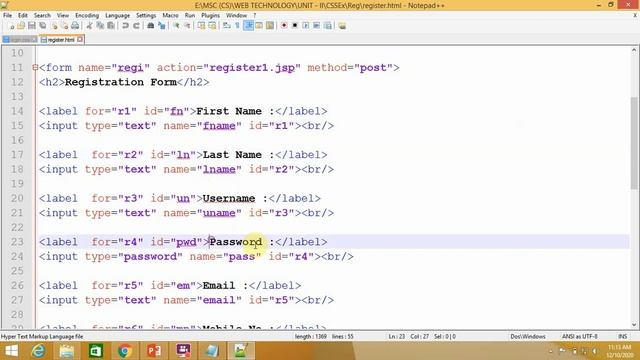Open the File menu
Screen dimensions: 640x360
(7, 15)
